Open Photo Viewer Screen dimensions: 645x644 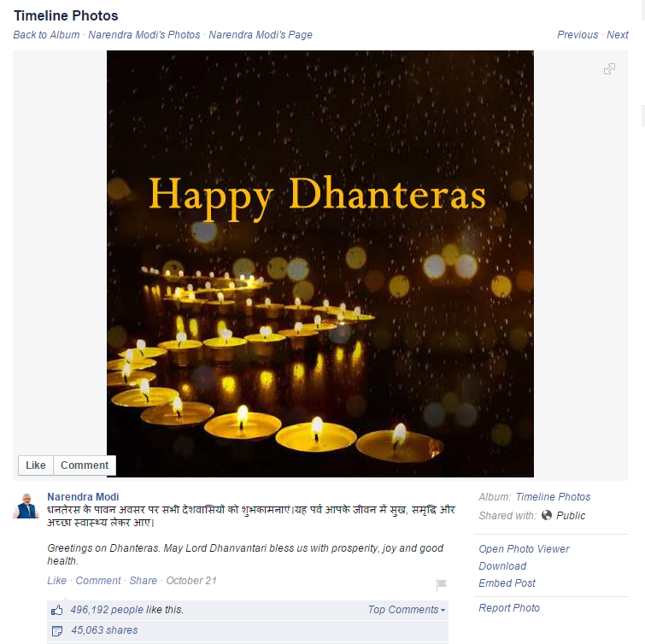pyautogui.click(x=524, y=549)
